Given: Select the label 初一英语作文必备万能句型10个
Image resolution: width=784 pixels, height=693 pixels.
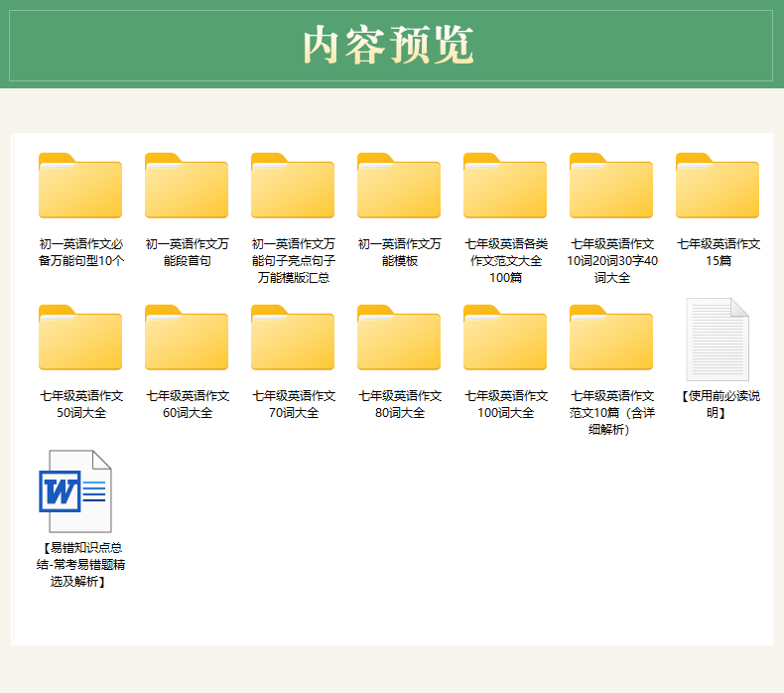Looking at the screenshot, I should coord(81,252).
